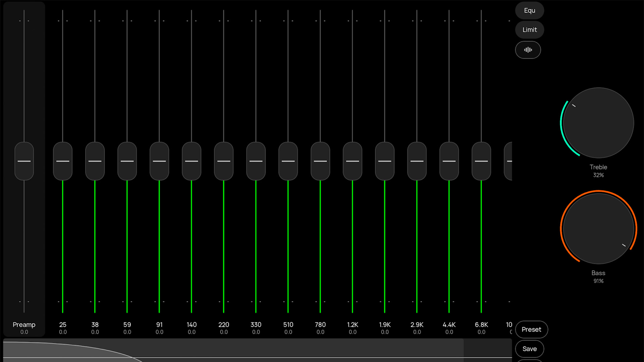Screen dimensions: 644x362
Task: Open the Preset menu
Action: tap(531, 329)
